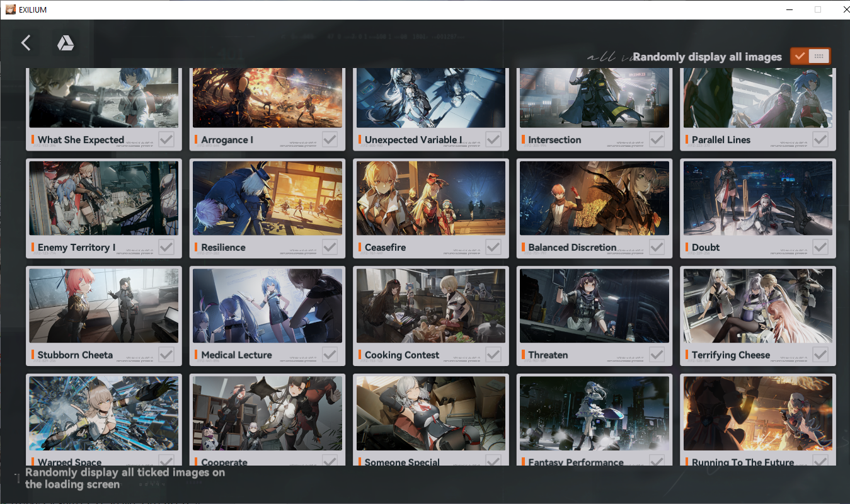Click the 'Stubborn Cheeta' title text

(75, 355)
